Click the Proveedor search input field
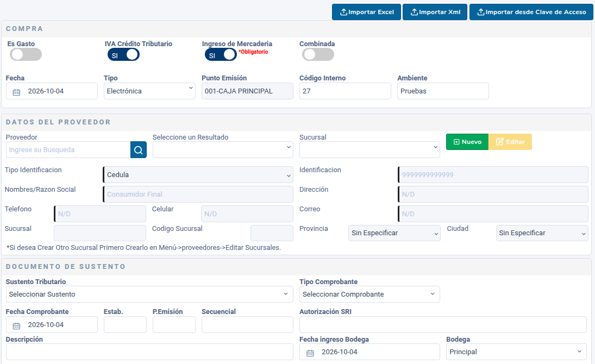Image resolution: width=595 pixels, height=364 pixels. click(x=68, y=150)
